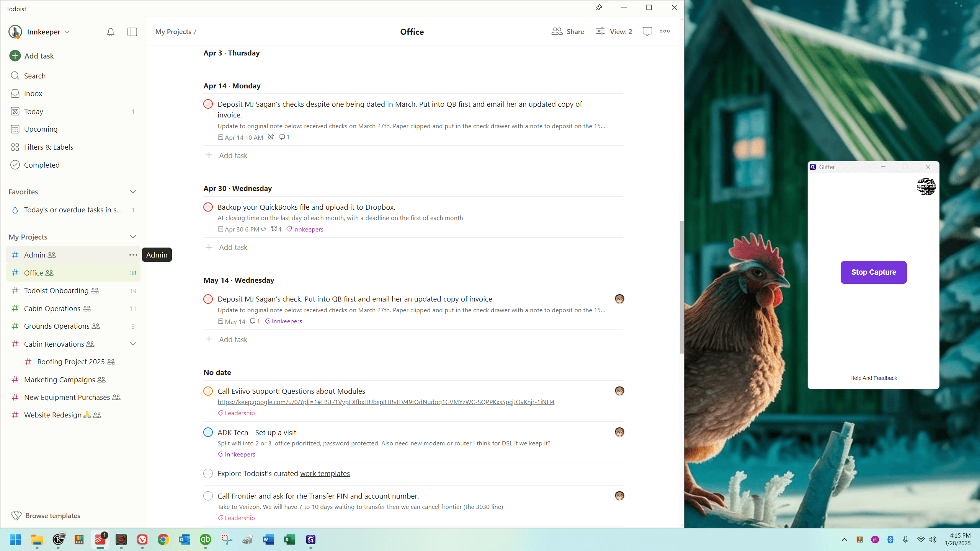Click the Stop Capture button
Screen dimensions: 980x551
873,272
